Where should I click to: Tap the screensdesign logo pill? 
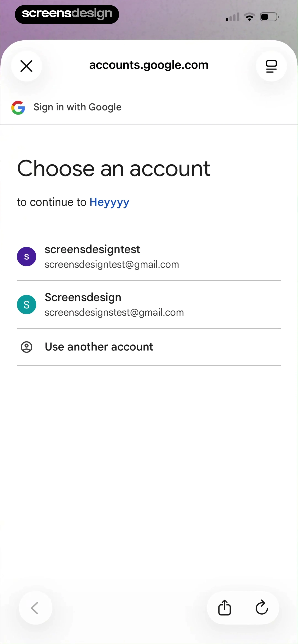coord(67,14)
